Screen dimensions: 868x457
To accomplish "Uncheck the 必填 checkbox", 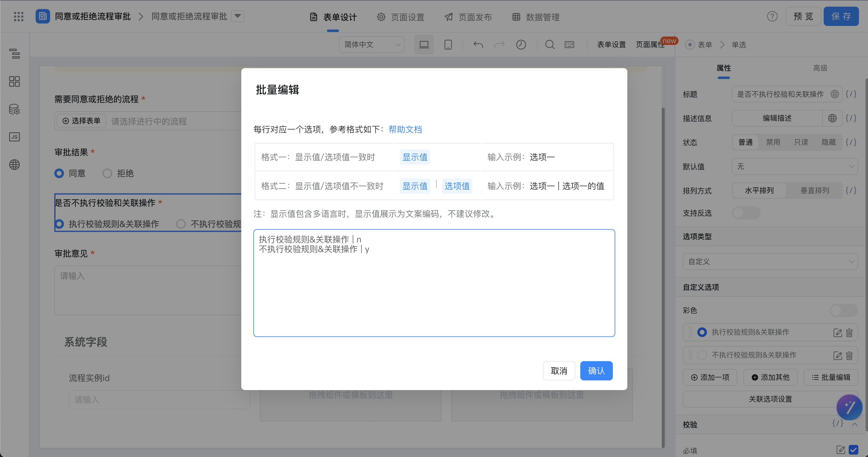I will coord(854,449).
